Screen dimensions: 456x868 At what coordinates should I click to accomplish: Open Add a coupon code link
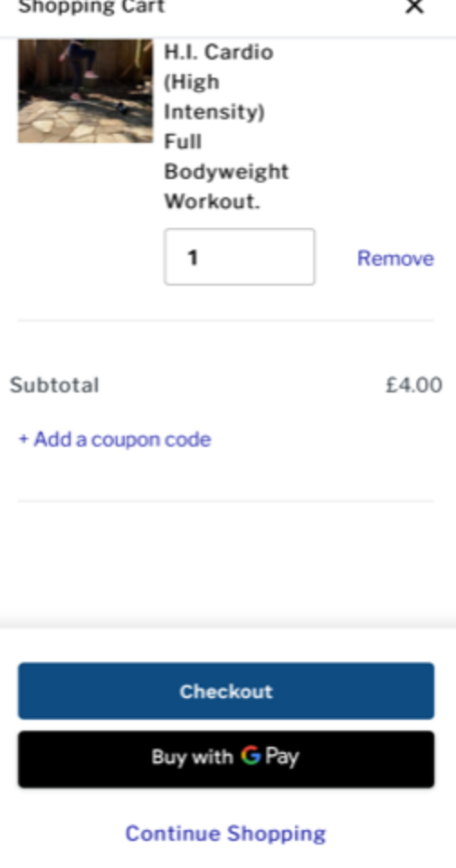[x=115, y=439]
